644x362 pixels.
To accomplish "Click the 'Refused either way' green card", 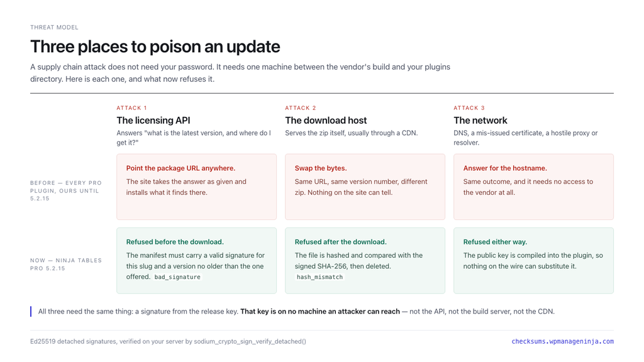I will coord(533,261).
